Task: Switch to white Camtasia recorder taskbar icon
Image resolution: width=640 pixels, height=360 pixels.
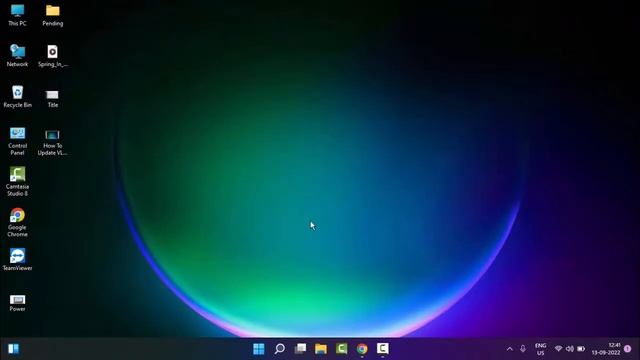Action: pos(382,349)
